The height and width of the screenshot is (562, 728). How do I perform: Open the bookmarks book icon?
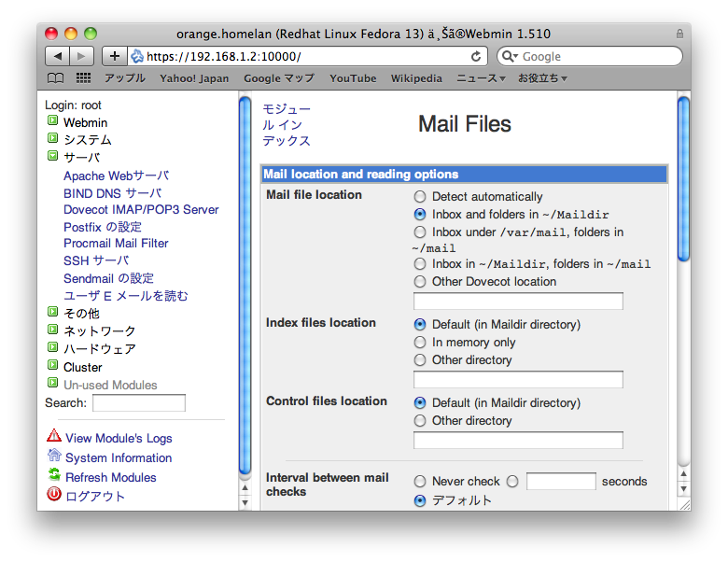click(x=56, y=78)
